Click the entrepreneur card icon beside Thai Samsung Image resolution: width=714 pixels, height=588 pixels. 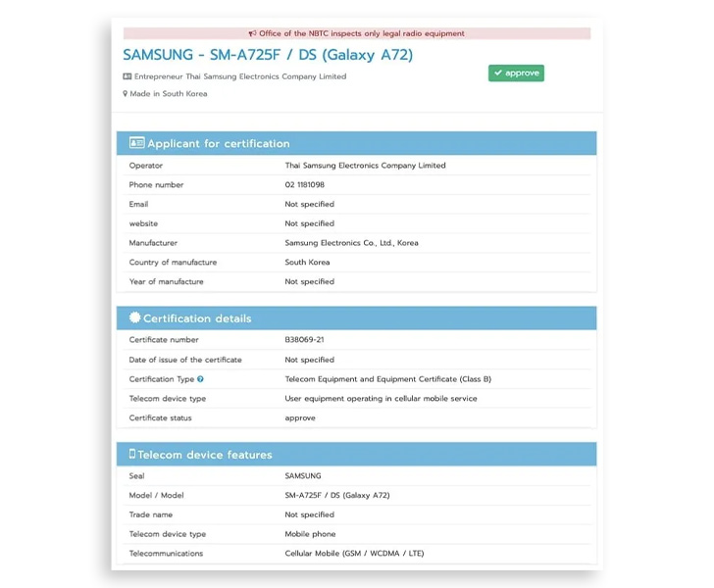point(127,76)
